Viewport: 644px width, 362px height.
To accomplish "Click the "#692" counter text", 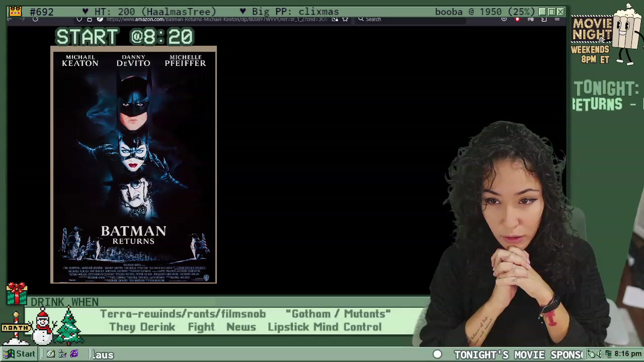I will pos(42,12).
